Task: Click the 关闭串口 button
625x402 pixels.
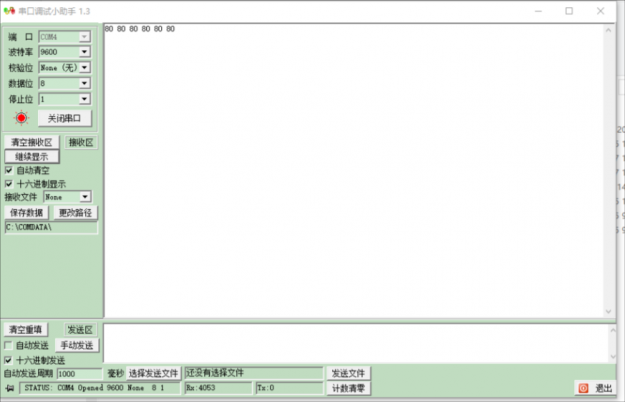Action: (x=65, y=118)
